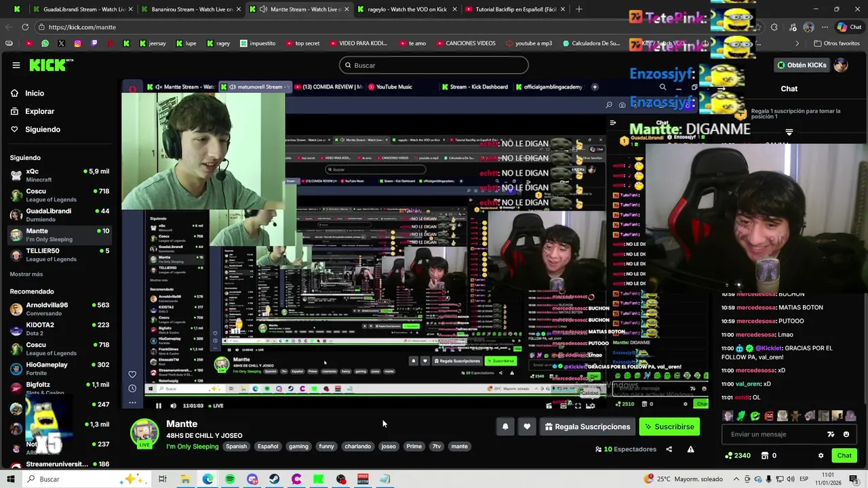
Task: Switch to GuadaLibrandi Stream browser tab
Action: pos(84,9)
